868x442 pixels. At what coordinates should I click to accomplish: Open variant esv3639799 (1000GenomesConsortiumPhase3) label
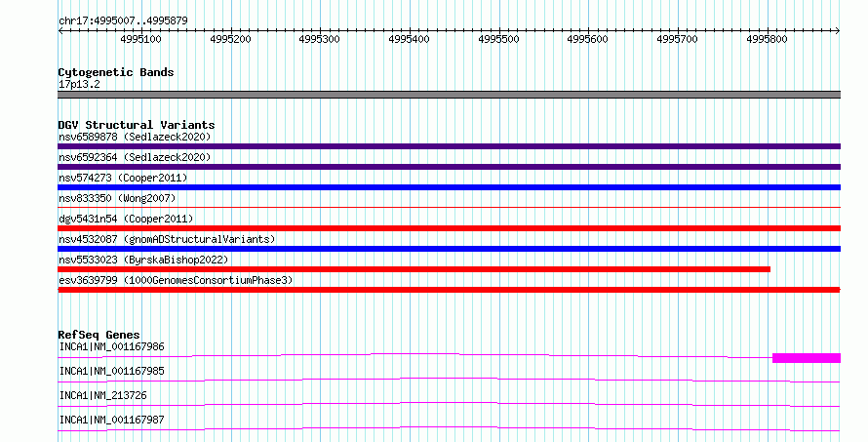pyautogui.click(x=176, y=280)
